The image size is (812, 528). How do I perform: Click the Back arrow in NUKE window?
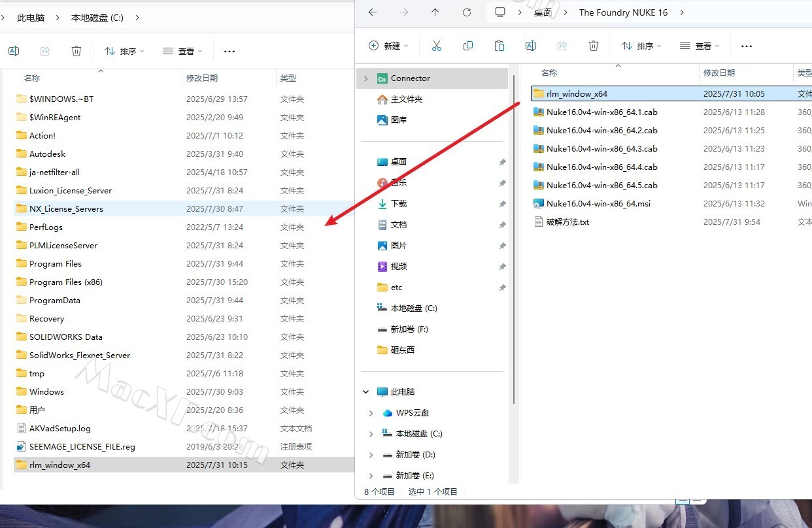coord(373,12)
